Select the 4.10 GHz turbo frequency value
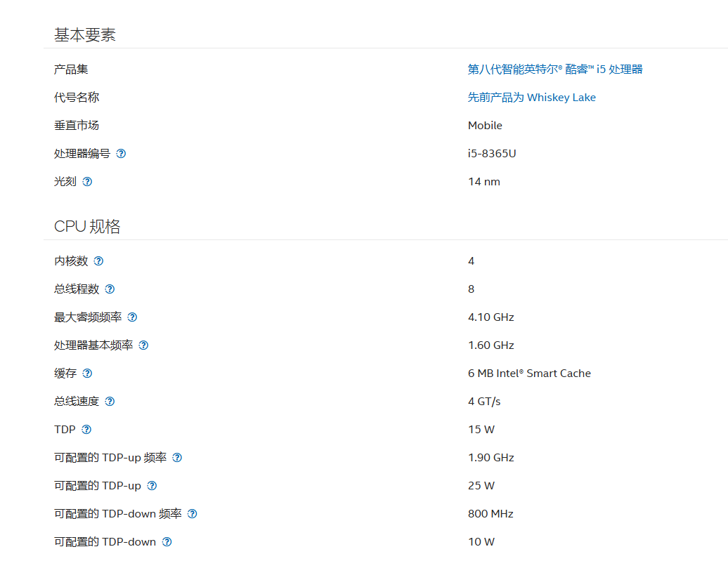This screenshot has width=728, height=561. 490,317
